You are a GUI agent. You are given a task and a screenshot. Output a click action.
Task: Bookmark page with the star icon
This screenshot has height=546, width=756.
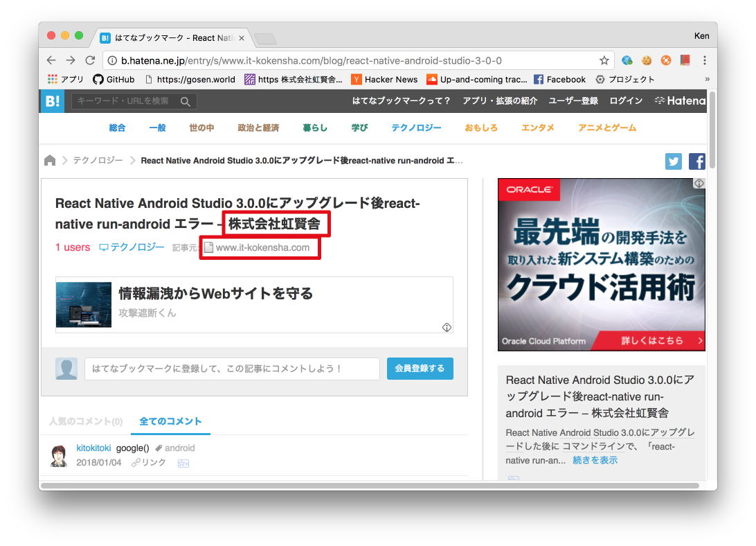[604, 60]
